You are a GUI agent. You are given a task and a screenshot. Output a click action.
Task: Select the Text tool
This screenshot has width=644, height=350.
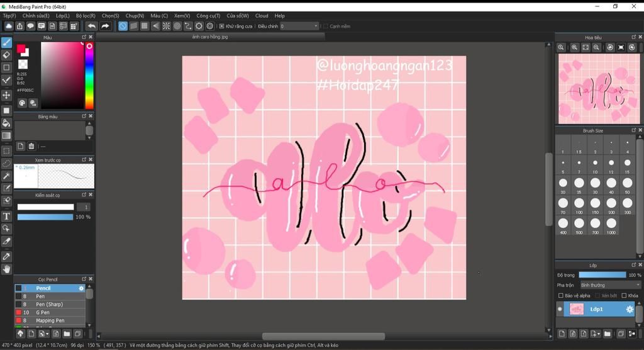pos(6,217)
